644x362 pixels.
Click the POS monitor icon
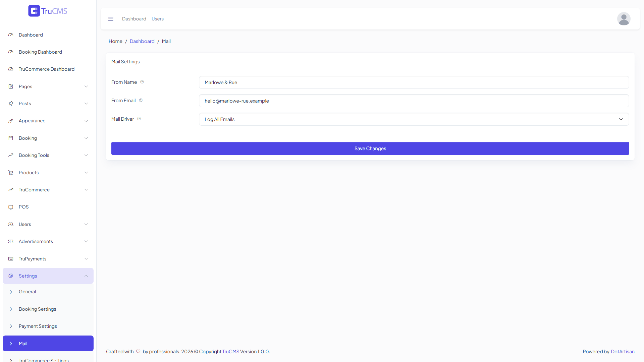pyautogui.click(x=11, y=207)
